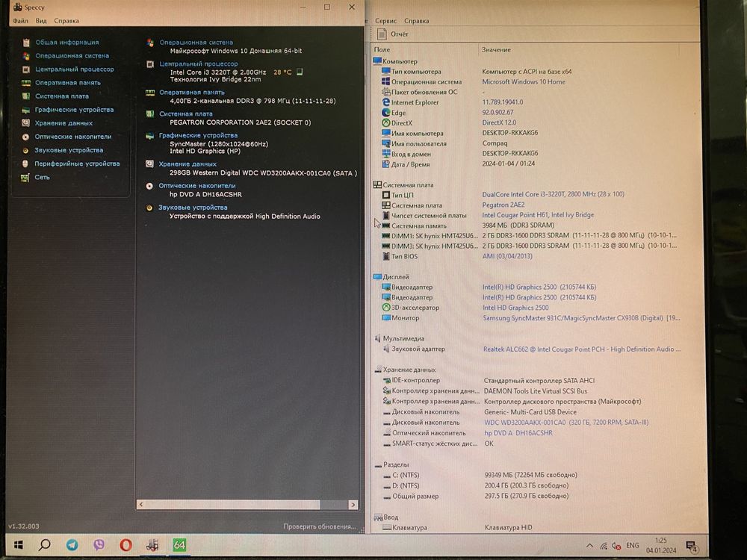Screen dimensions: 747x560
Task: Open Графические устройства sidebar icon
Action: 26,110
